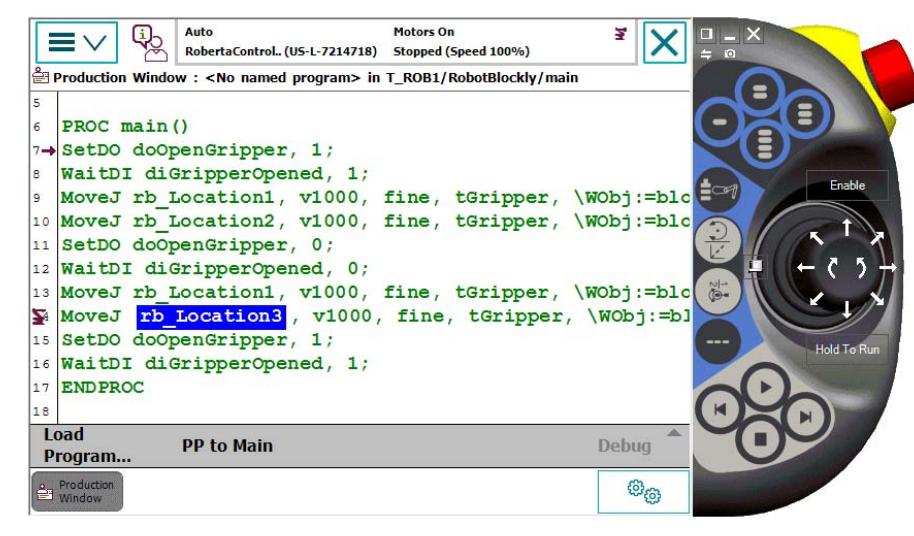The height and width of the screenshot is (536, 914).
Task: Select line 15 SetDO doOpenGripper, 1
Action: pyautogui.click(x=198, y=340)
